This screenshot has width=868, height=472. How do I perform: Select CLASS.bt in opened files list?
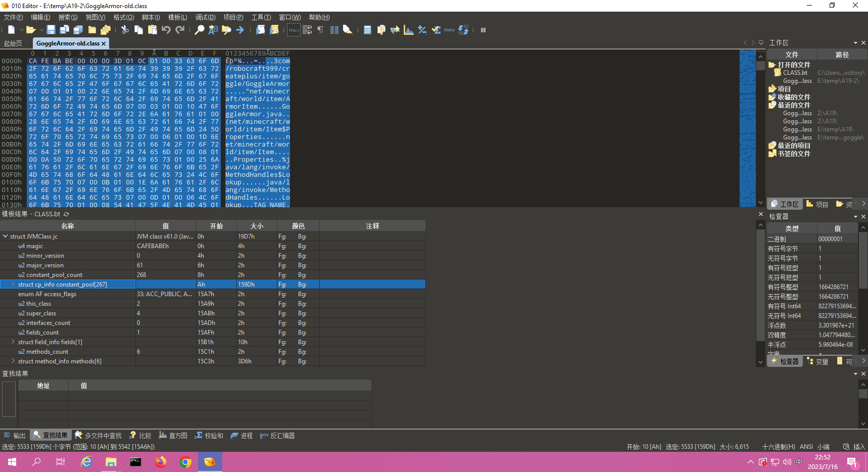(x=795, y=73)
